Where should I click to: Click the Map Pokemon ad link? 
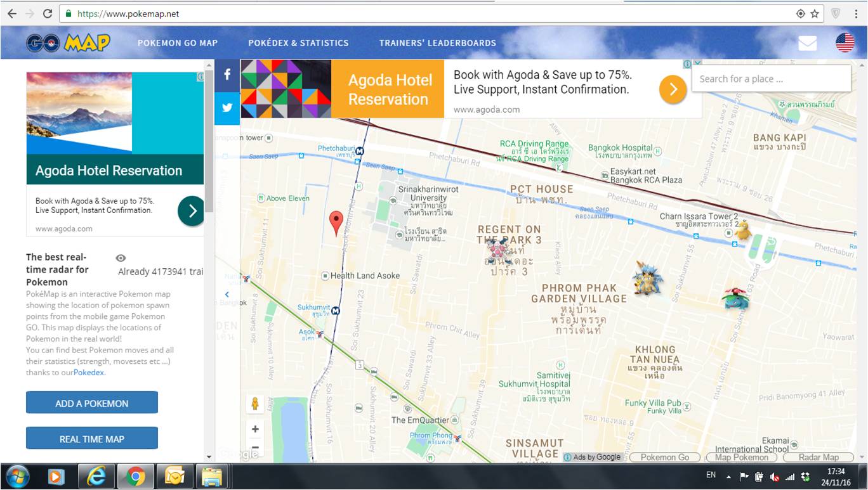741,457
